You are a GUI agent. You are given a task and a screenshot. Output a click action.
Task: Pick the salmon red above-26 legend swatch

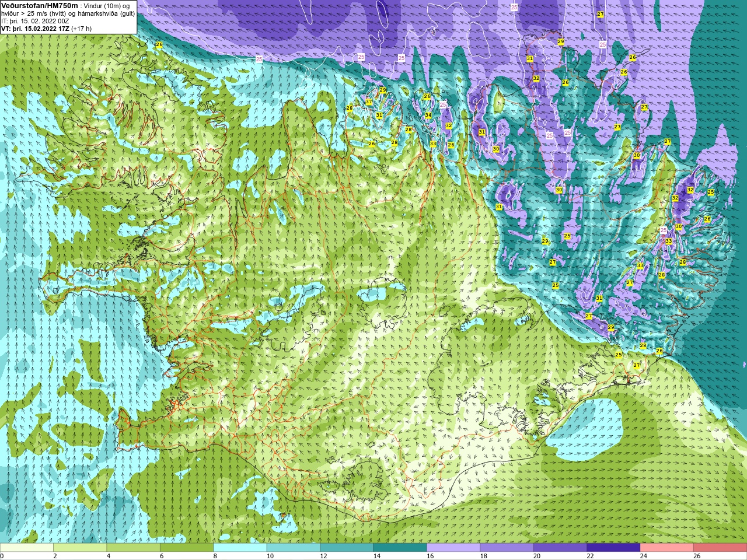click(720, 548)
